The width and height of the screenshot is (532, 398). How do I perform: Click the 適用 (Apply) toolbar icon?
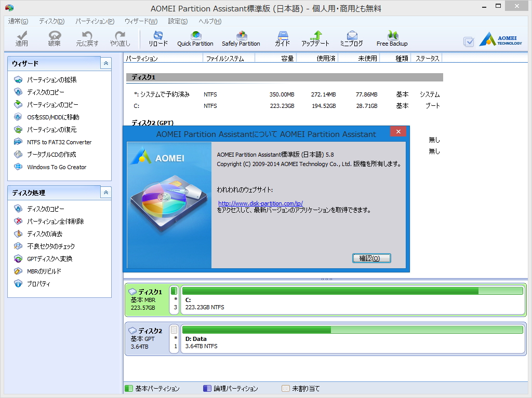(22, 38)
